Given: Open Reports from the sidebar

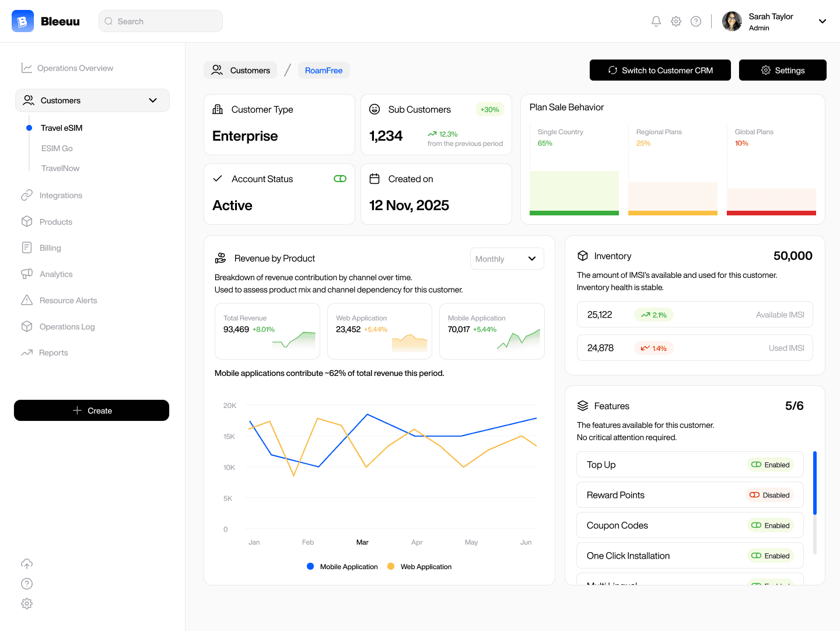Looking at the screenshot, I should point(44,353).
